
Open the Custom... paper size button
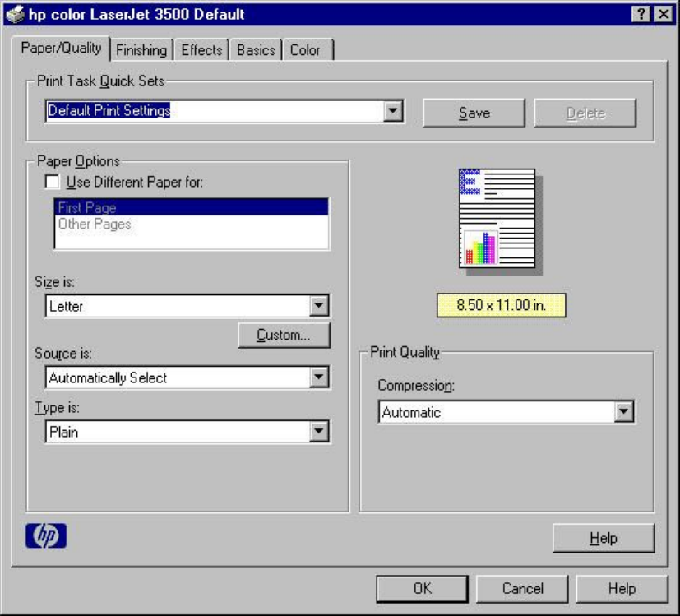(x=284, y=335)
